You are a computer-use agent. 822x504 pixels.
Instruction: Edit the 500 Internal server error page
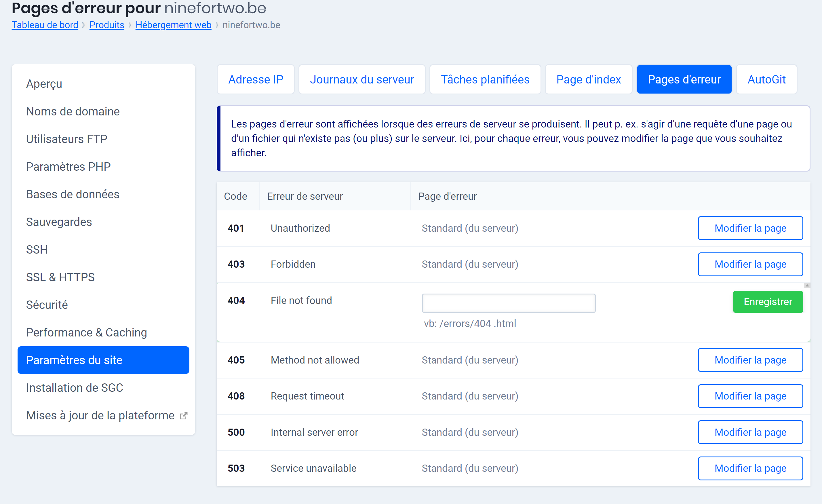750,432
